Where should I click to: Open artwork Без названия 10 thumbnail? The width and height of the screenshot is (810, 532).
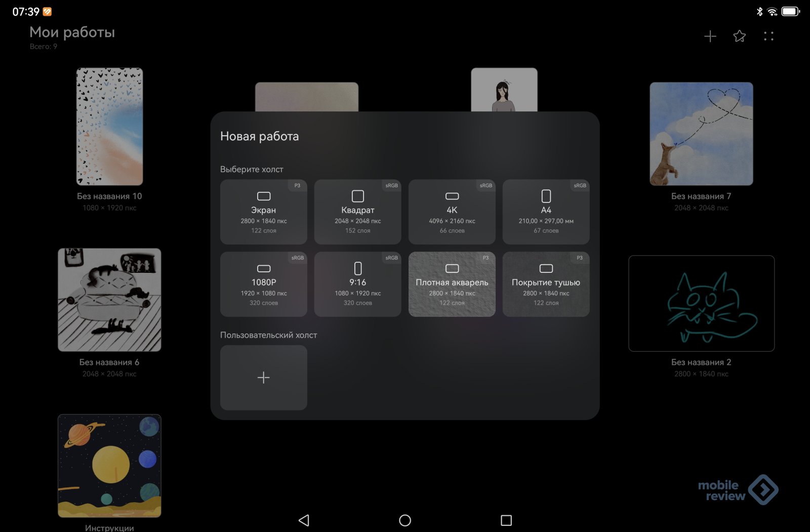[109, 127]
